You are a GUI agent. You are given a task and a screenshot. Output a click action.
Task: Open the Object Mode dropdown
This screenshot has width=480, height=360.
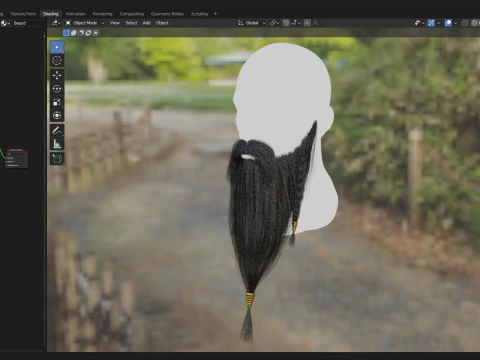point(85,23)
